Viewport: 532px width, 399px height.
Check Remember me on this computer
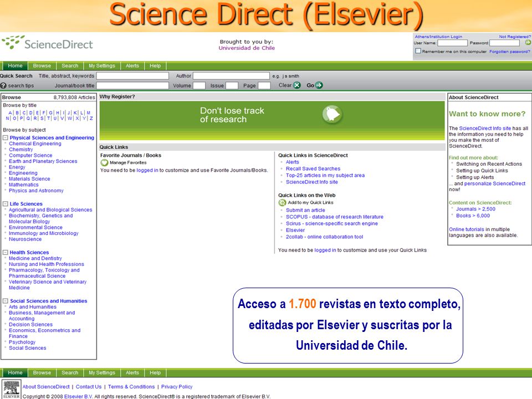418,51
